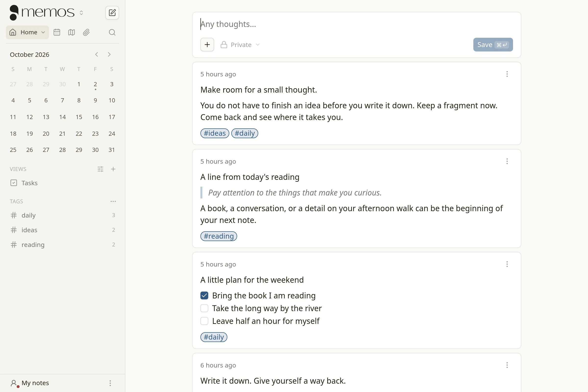Click the #reading tag chip
The height and width of the screenshot is (392, 588).
pos(219,236)
